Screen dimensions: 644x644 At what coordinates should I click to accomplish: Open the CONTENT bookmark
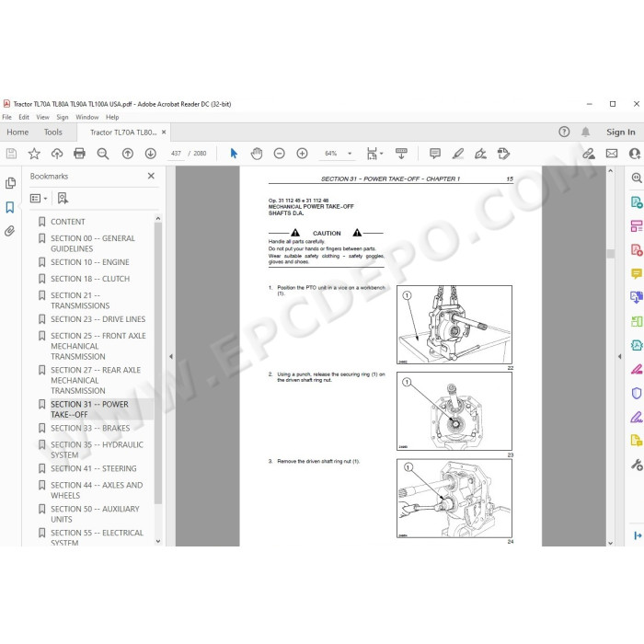coord(68,222)
